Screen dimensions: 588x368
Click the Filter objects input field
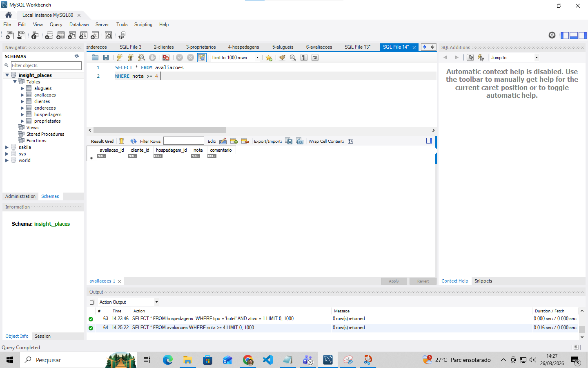tap(46, 65)
